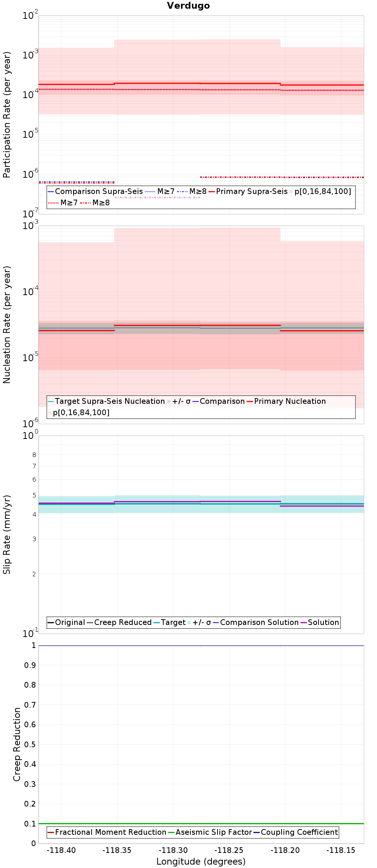Click the magenta Solution legend entry

click(x=320, y=622)
